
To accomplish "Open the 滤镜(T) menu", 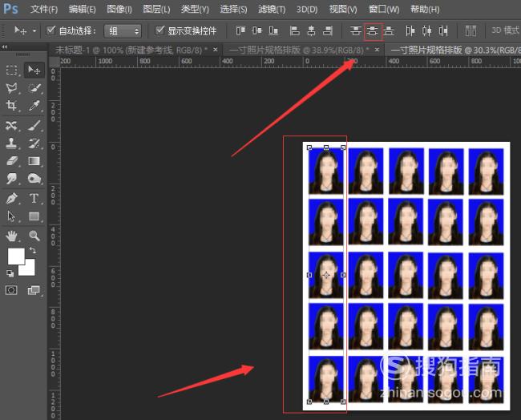I will click(x=272, y=10).
